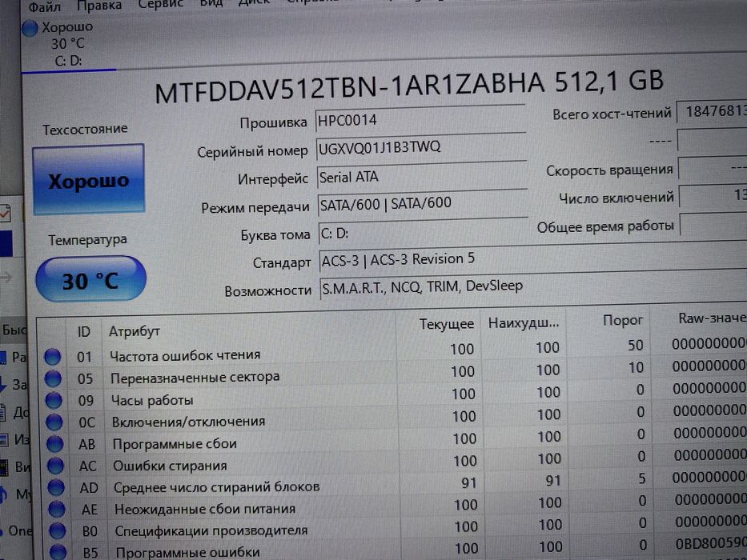Click the Скорость вращения value field
The image size is (747, 560).
click(x=713, y=168)
